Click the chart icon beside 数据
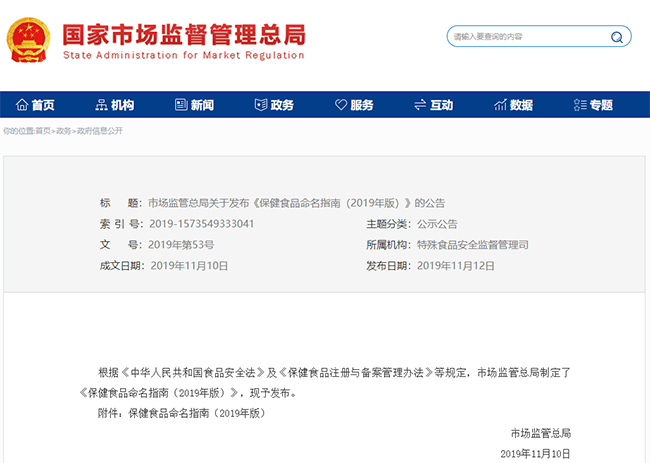Viewport: 650px width, 463px height. pyautogui.click(x=500, y=105)
